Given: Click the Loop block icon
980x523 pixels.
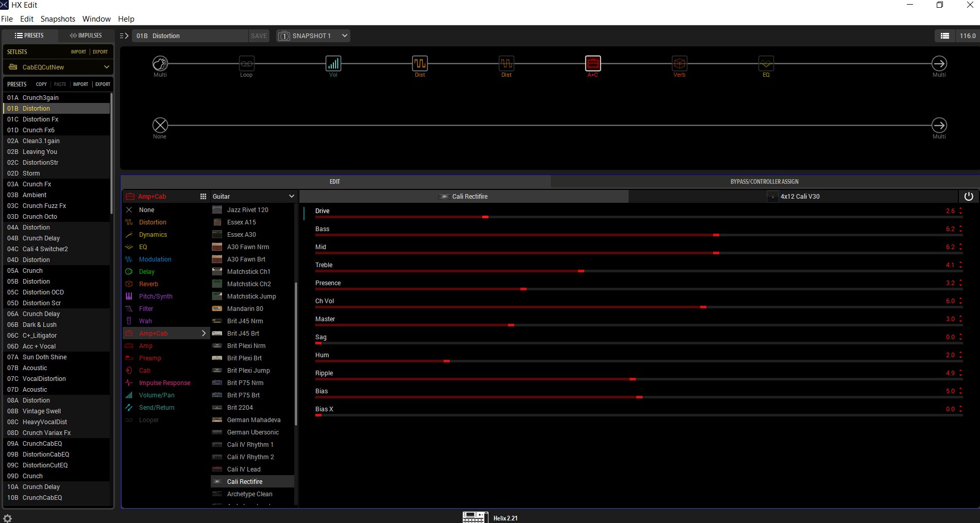Looking at the screenshot, I should point(246,64).
